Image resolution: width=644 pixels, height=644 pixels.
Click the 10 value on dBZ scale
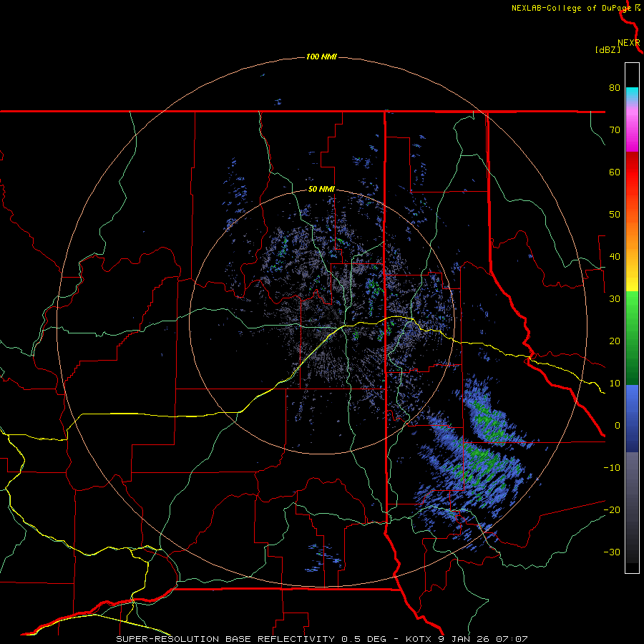(x=615, y=384)
